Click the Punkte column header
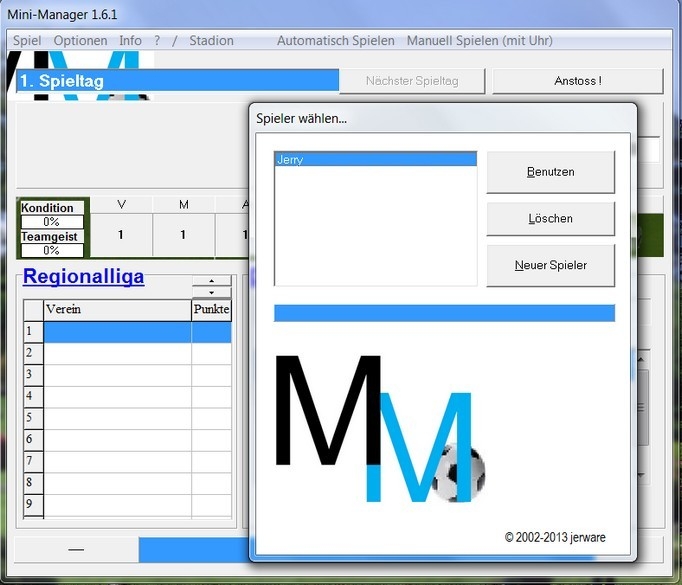The image size is (682, 585). point(211,310)
